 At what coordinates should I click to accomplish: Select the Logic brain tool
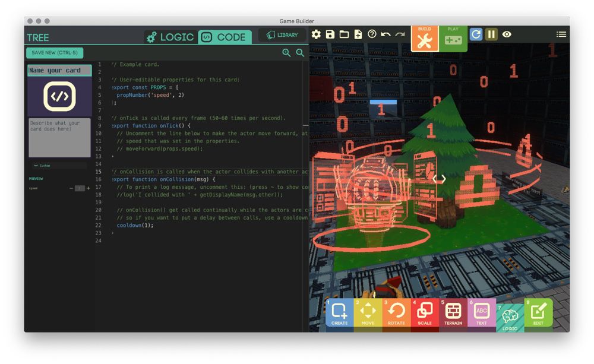[510, 318]
